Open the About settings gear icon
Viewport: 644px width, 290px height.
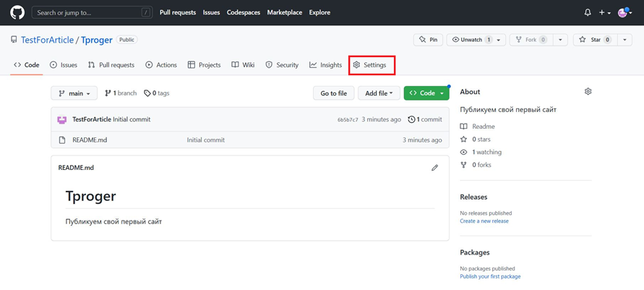tap(588, 92)
